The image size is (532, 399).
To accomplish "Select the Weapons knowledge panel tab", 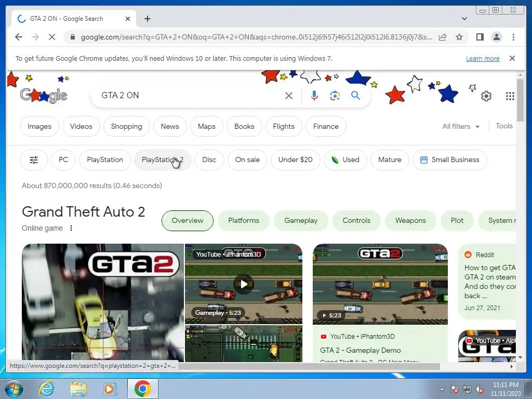I will [410, 220].
